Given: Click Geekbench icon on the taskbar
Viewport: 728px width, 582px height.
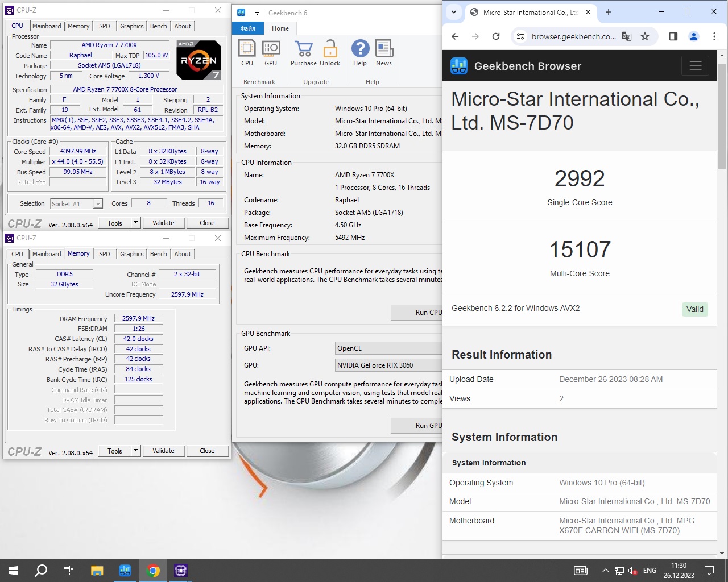Looking at the screenshot, I should coord(125,571).
